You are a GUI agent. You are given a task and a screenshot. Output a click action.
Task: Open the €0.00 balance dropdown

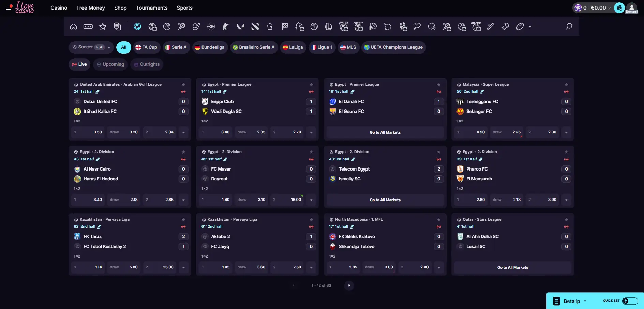click(x=601, y=8)
